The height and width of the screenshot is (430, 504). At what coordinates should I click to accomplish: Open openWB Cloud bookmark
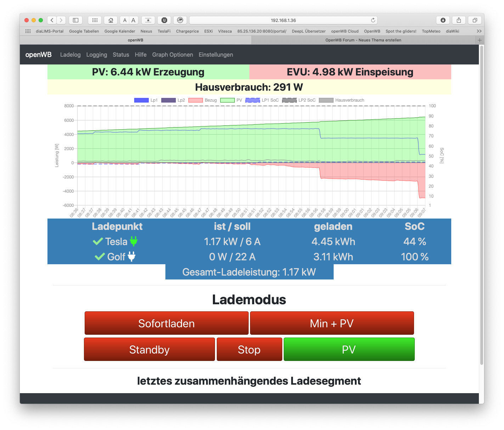pos(345,31)
